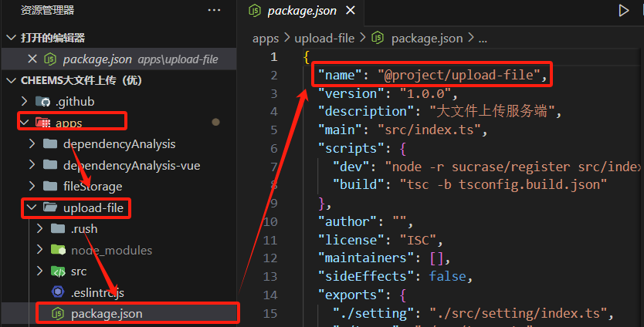
Task: Click line number 2 in the gutter
Action: pyautogui.click(x=274, y=76)
